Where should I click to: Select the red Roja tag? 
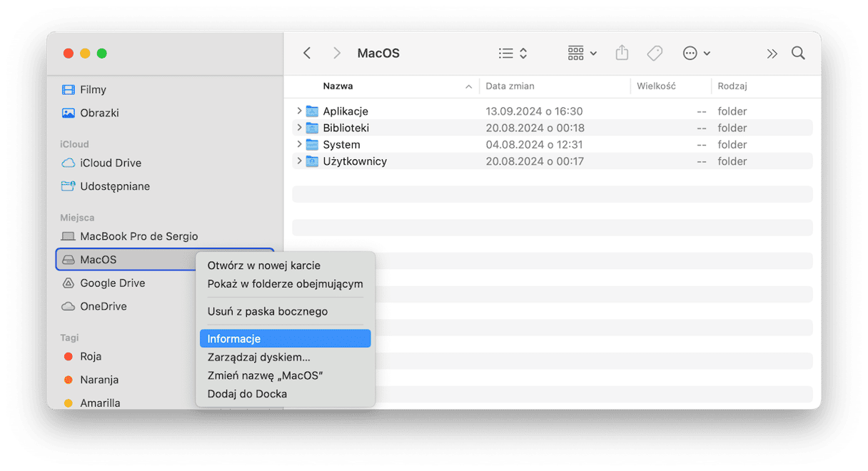pyautogui.click(x=69, y=356)
